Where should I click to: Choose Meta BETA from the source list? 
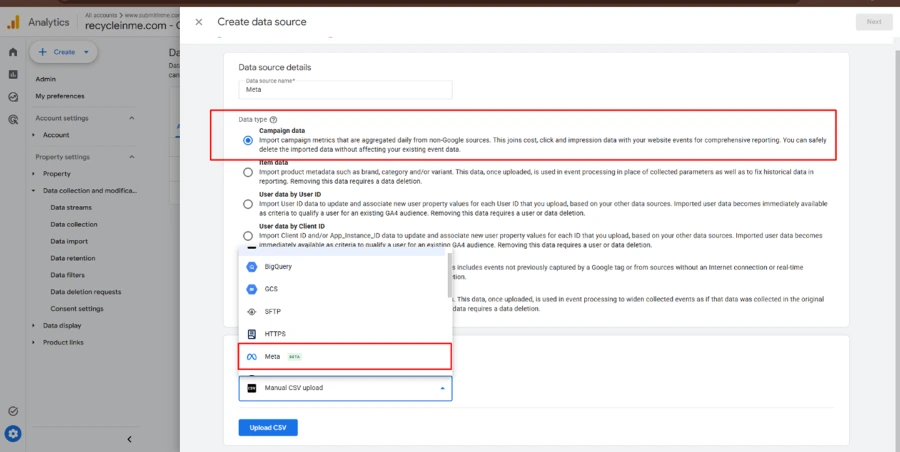coord(345,357)
